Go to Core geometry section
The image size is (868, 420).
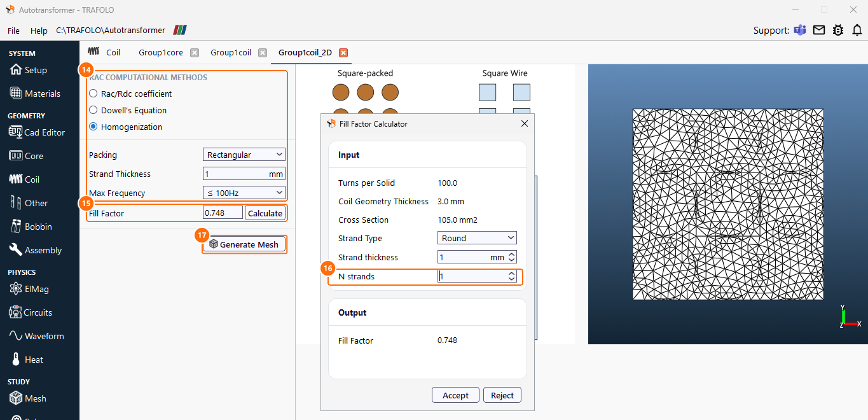click(26, 156)
